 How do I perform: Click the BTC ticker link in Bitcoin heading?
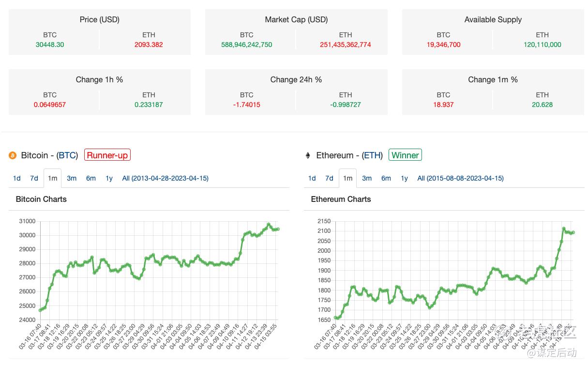pyautogui.click(x=67, y=155)
